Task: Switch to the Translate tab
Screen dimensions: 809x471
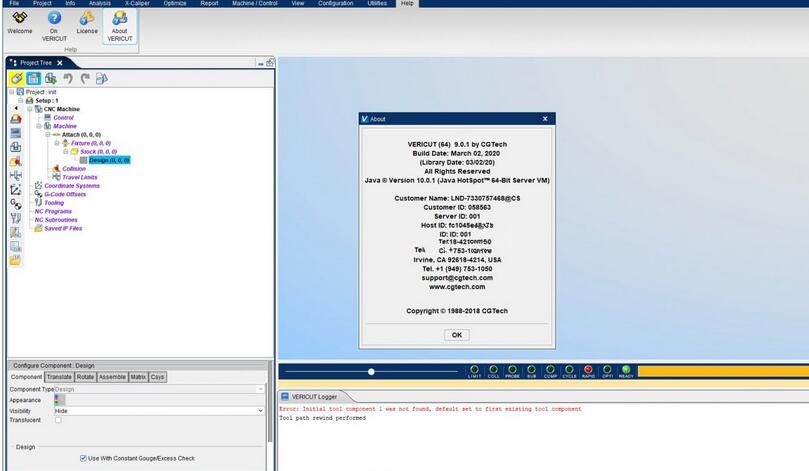Action: click(x=59, y=377)
